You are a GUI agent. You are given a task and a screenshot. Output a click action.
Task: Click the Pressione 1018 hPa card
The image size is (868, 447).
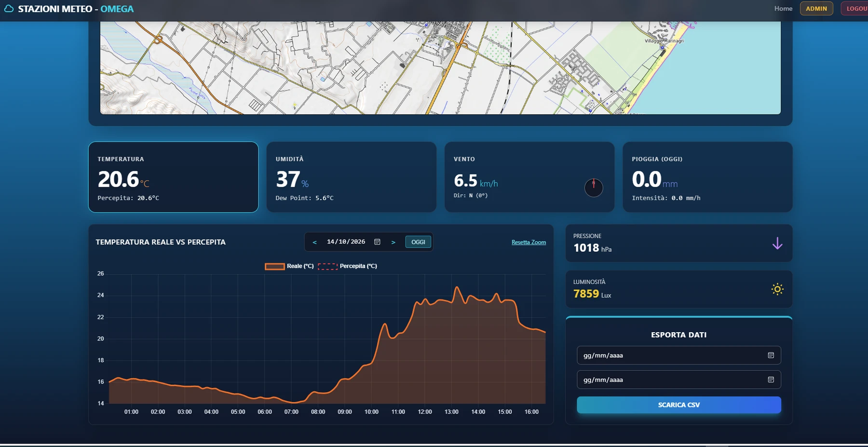pos(678,243)
